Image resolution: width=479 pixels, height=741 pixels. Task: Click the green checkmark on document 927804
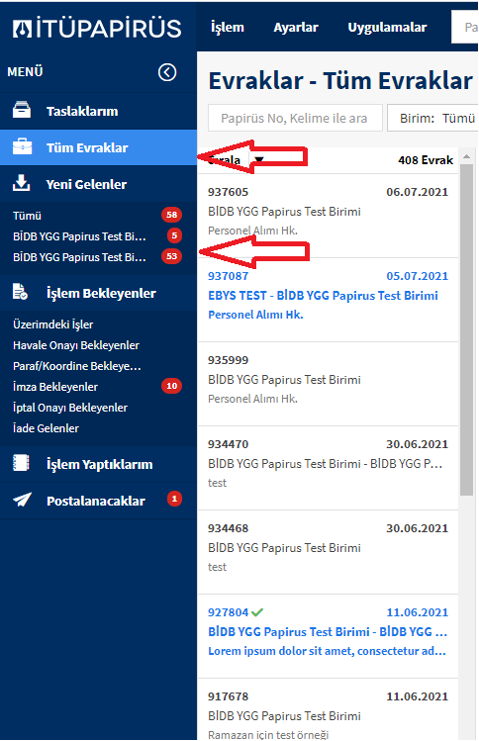(x=257, y=612)
